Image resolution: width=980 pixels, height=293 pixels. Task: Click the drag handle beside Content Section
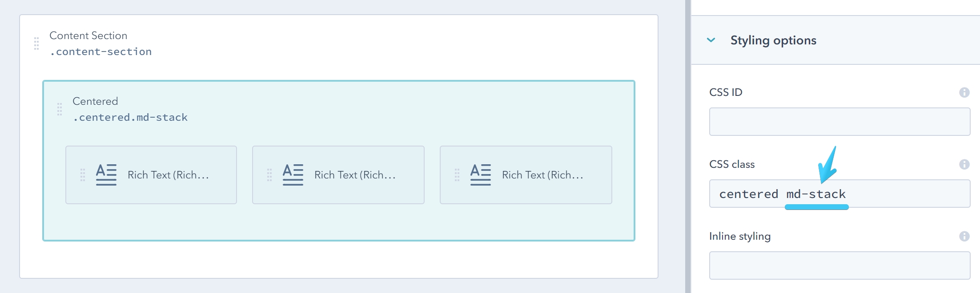click(x=36, y=43)
